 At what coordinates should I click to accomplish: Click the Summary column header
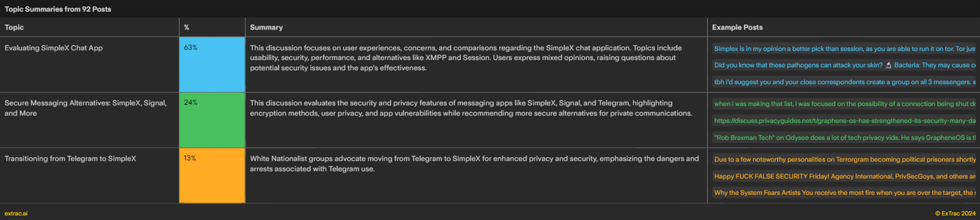pos(266,27)
